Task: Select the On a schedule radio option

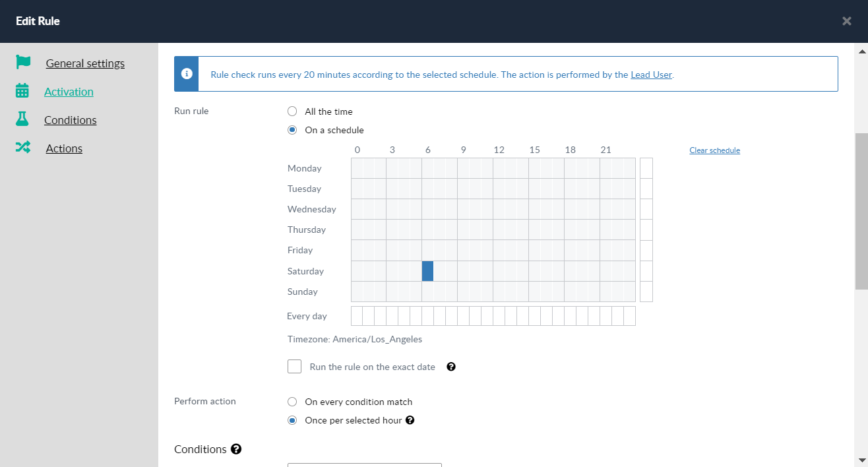Action: [292, 130]
